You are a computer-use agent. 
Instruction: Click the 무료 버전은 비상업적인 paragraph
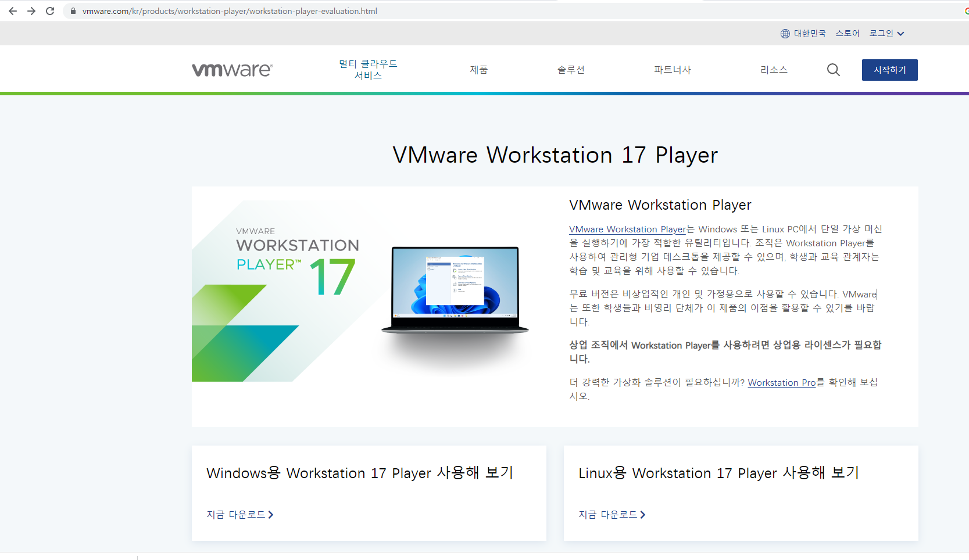pos(723,308)
